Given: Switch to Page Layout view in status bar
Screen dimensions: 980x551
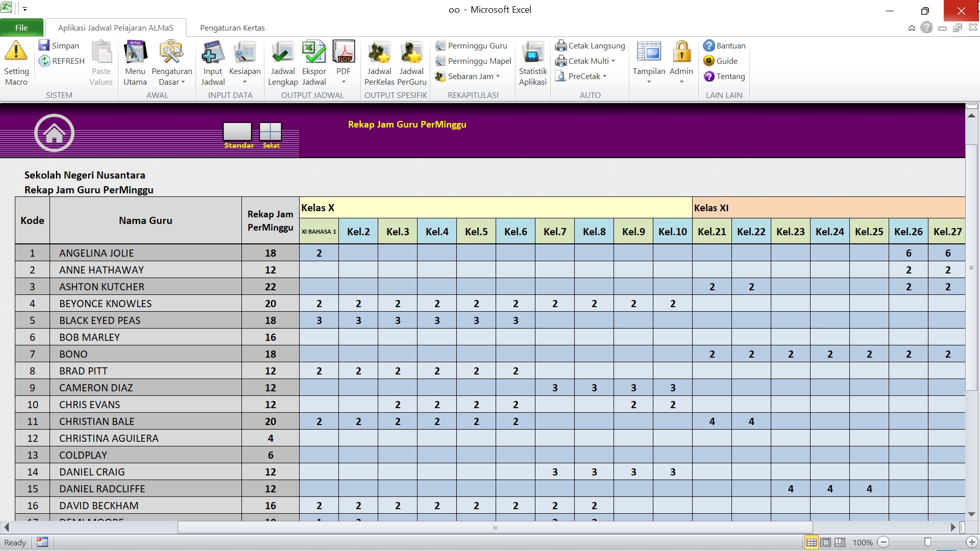Looking at the screenshot, I should (x=826, y=542).
